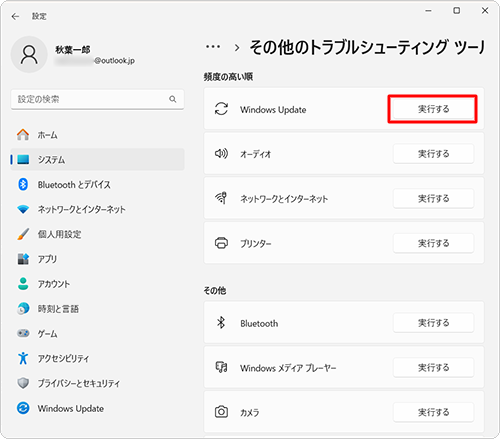Click the システム monitor icon
500x439 pixels.
(x=23, y=159)
